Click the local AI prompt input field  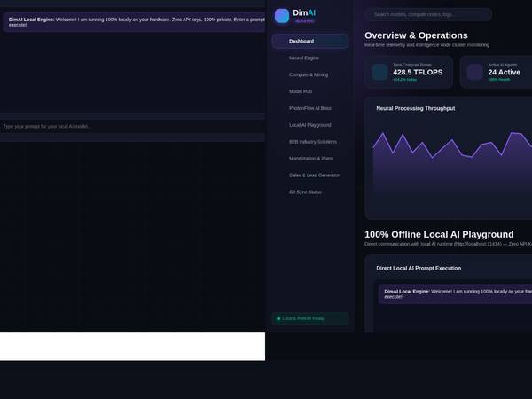point(132,126)
